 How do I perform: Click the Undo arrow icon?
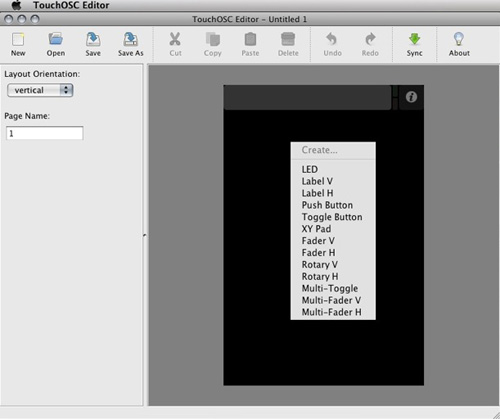pyautogui.click(x=332, y=39)
